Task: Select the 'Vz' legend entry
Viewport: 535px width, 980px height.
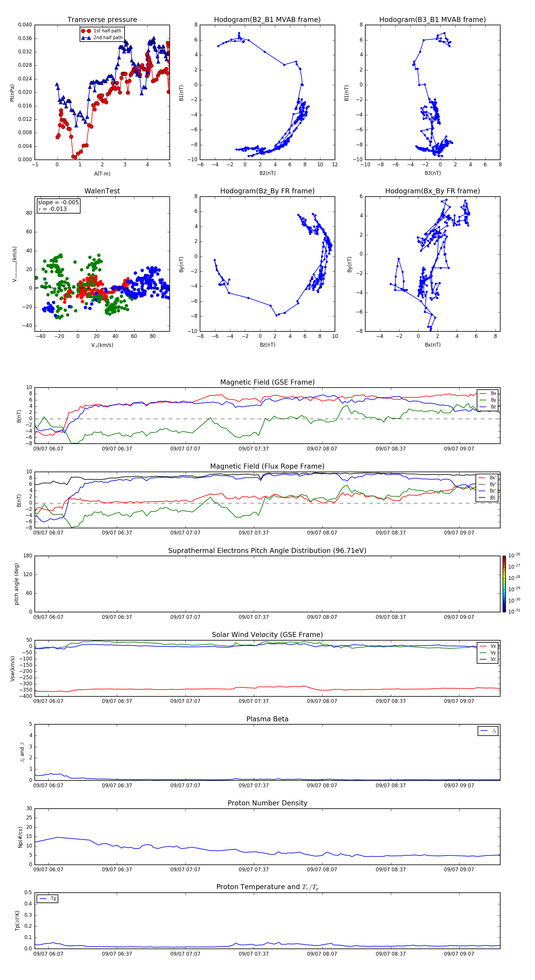Action: point(488,659)
